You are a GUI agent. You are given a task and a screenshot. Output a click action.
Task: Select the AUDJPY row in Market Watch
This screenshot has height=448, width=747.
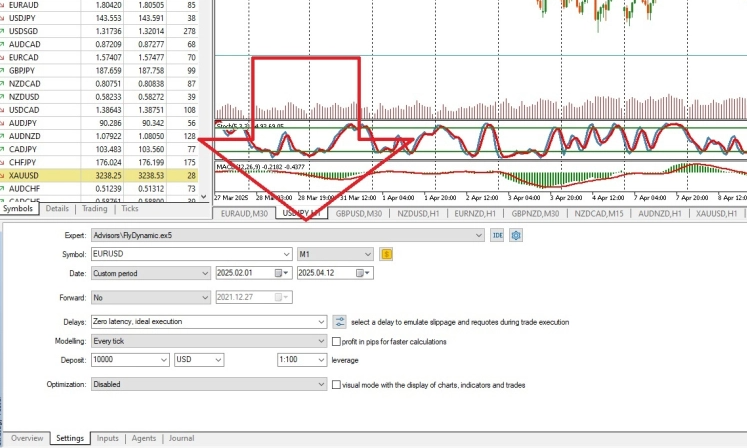(99, 123)
